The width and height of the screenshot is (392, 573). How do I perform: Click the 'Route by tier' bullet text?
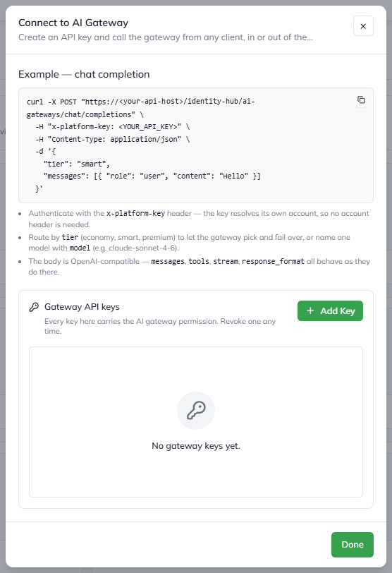pyautogui.click(x=190, y=243)
